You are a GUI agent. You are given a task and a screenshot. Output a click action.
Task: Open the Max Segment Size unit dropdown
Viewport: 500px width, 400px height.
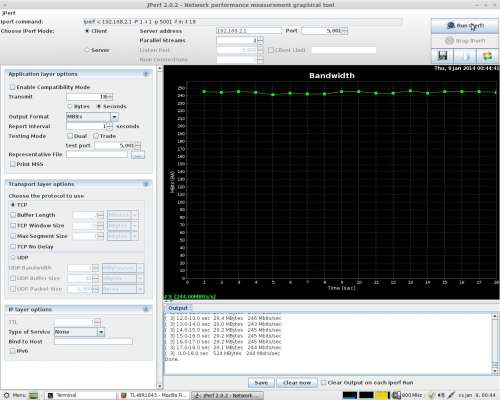[135, 236]
